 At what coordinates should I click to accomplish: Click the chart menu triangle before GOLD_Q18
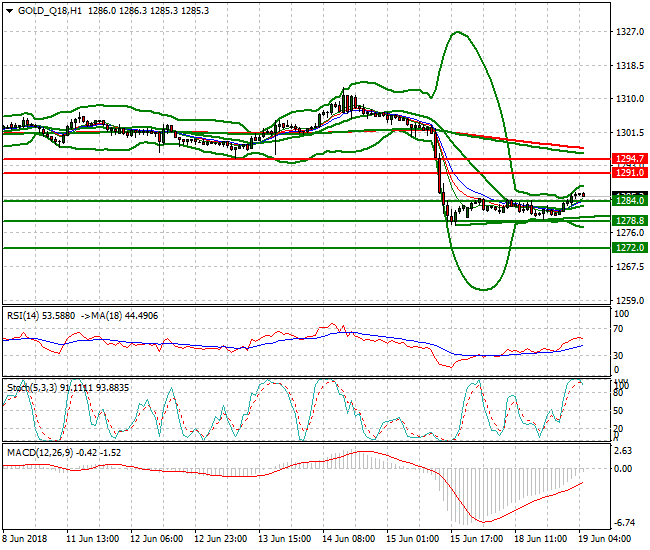[x=8, y=8]
